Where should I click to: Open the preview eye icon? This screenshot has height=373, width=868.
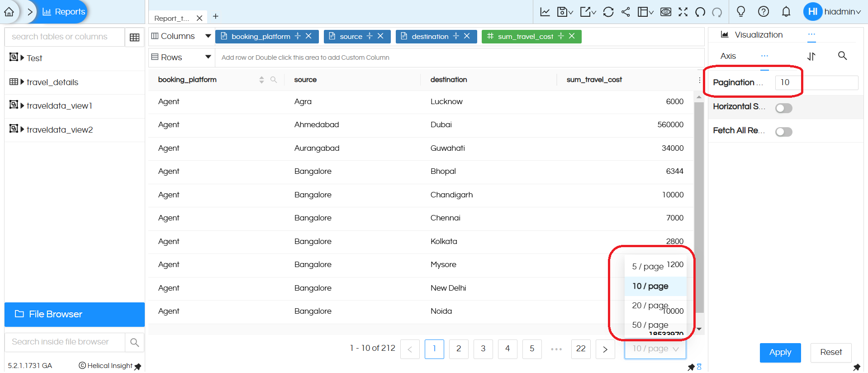[666, 12]
